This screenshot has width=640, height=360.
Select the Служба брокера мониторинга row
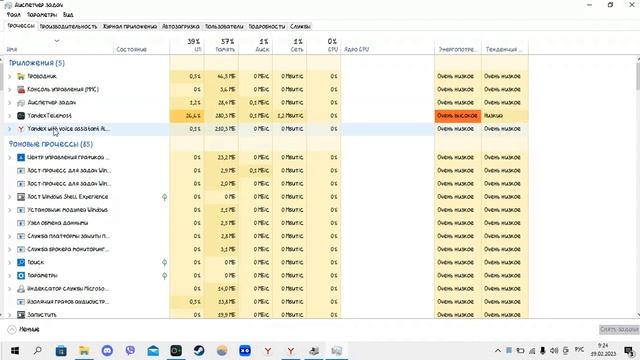click(x=266, y=249)
